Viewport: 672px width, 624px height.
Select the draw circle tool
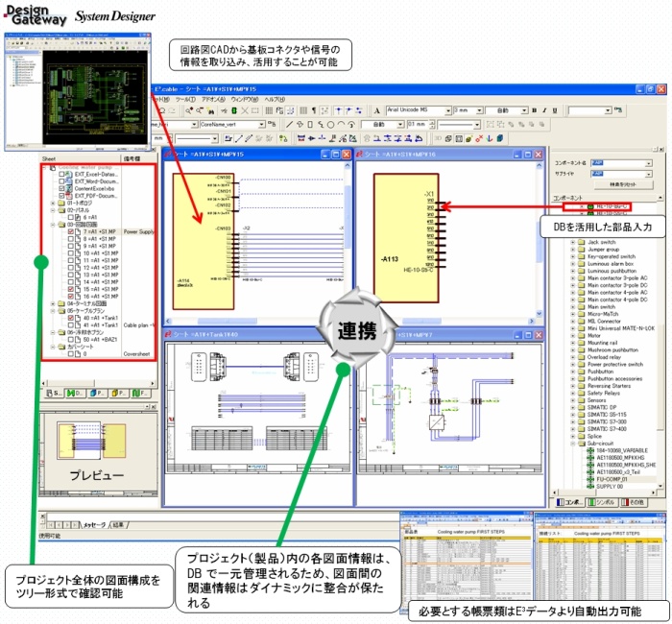point(331,125)
